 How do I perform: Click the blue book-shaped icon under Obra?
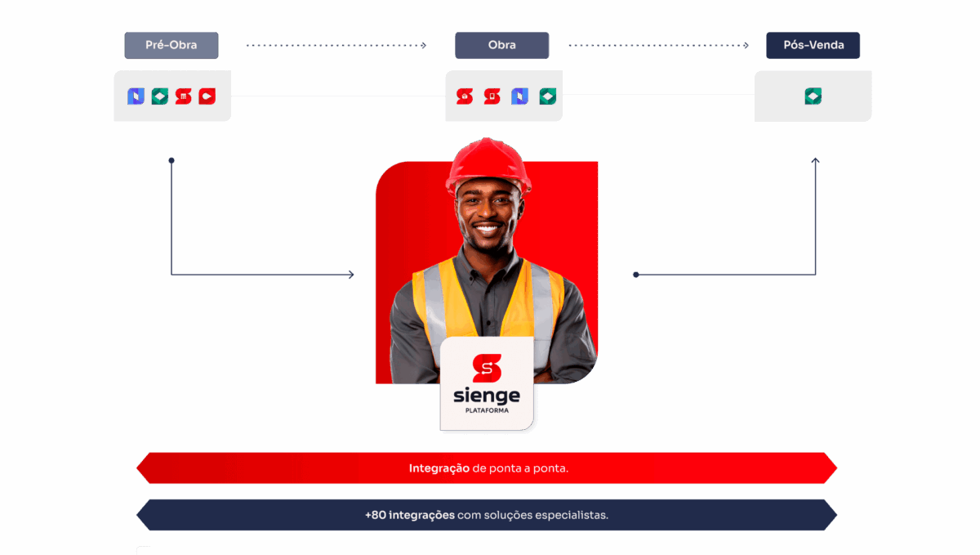pos(519,96)
